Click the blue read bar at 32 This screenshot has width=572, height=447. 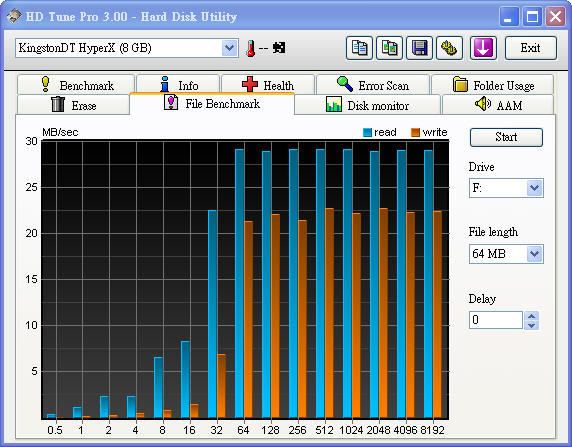click(x=212, y=314)
